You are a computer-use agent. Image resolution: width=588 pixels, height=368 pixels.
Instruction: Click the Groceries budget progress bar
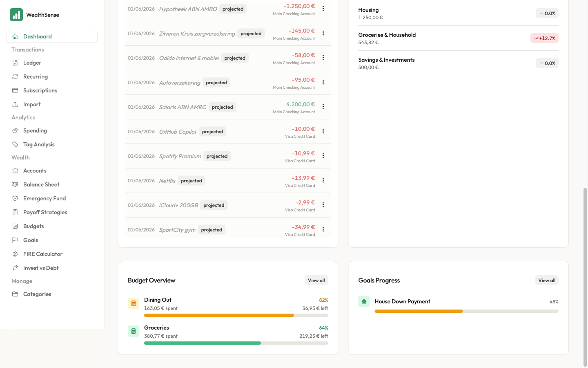coord(236,343)
